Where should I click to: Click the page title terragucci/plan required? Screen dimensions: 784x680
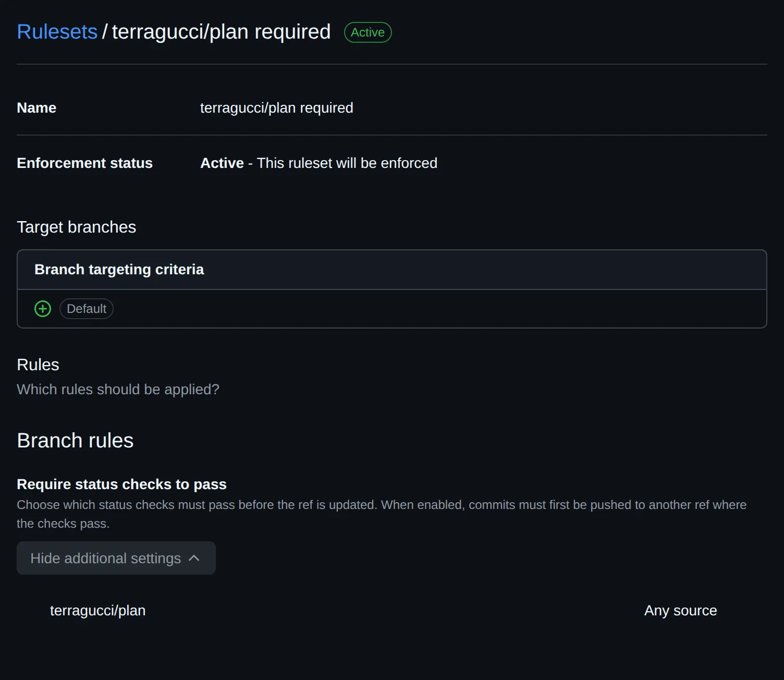click(x=222, y=32)
